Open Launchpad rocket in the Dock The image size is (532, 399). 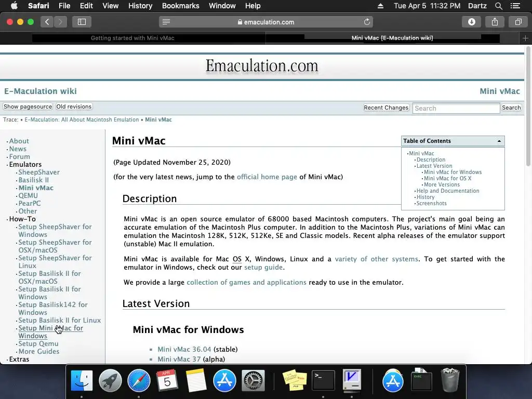[x=110, y=381]
